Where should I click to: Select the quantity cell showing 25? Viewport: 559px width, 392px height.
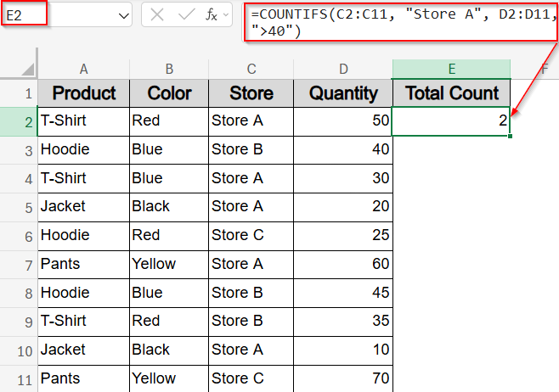pos(343,236)
